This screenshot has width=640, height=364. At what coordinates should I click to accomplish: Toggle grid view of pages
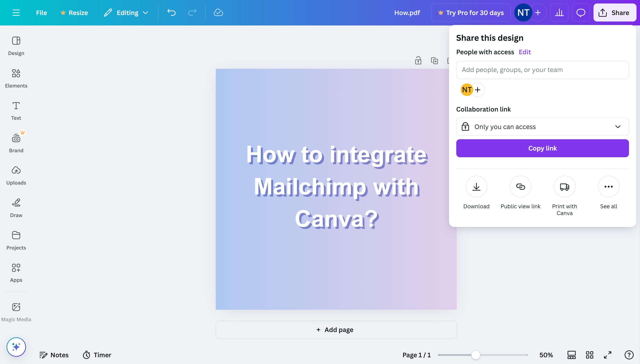(589, 355)
